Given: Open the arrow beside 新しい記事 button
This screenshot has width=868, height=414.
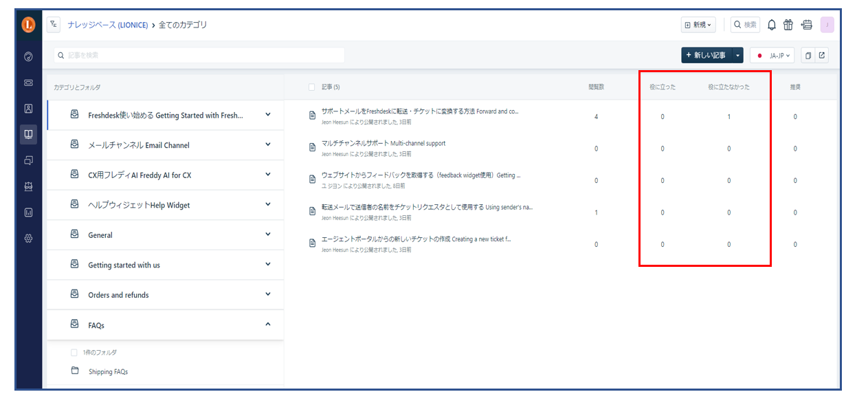Looking at the screenshot, I should (x=737, y=56).
